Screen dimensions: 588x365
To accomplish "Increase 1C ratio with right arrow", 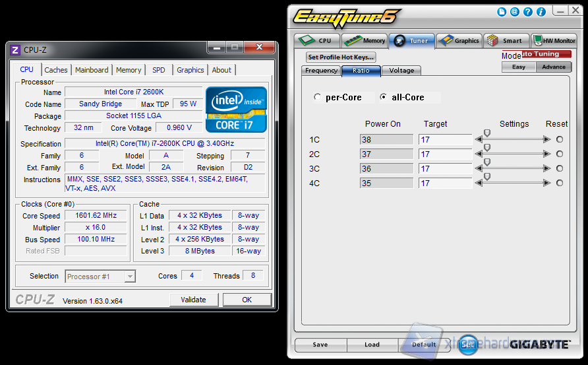I will [546, 139].
